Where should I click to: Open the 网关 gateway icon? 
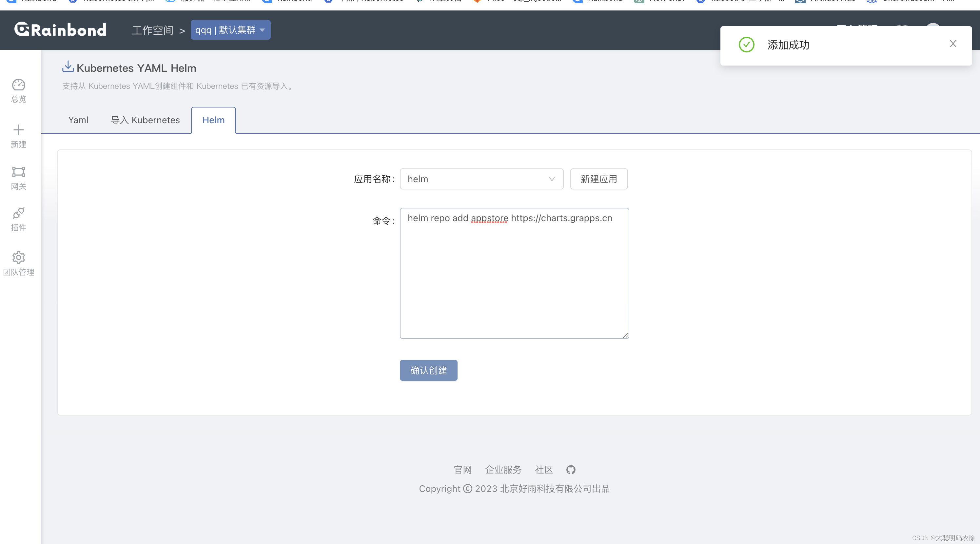point(18,172)
